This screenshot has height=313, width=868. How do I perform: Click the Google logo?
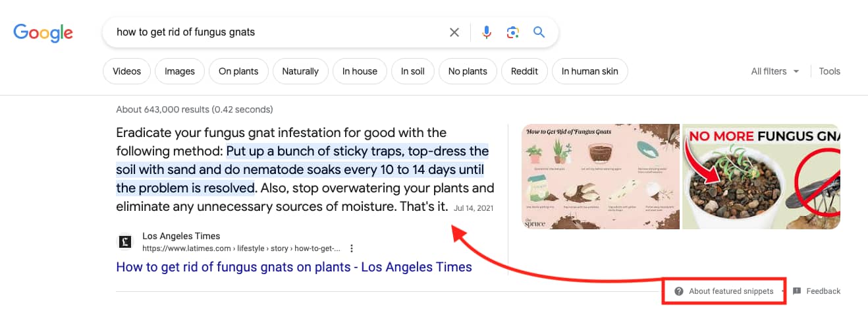[43, 32]
